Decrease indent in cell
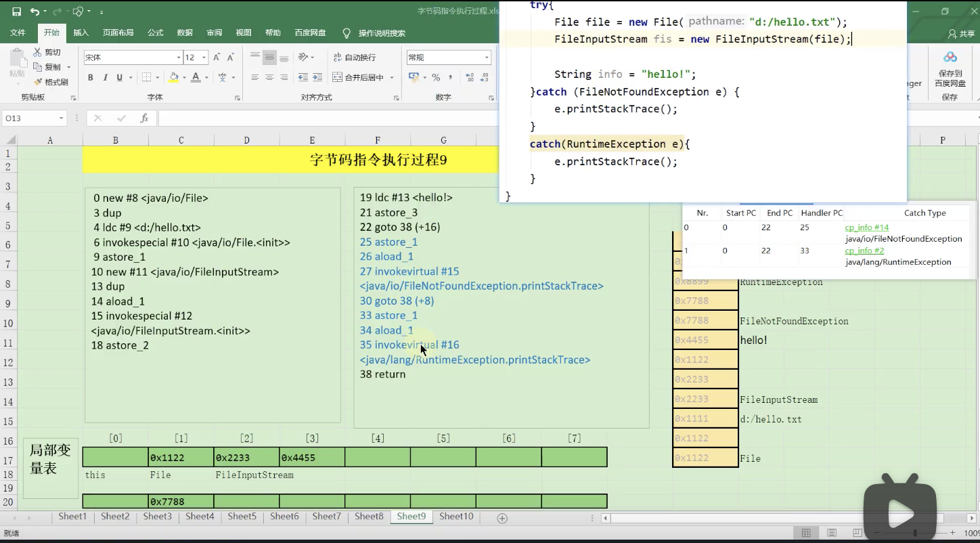Image resolution: width=980 pixels, height=543 pixels. 303,78
